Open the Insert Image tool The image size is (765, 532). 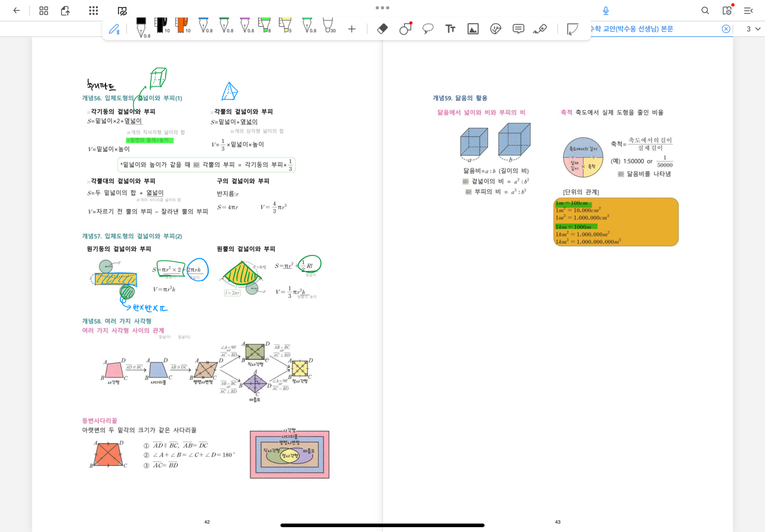tap(473, 29)
